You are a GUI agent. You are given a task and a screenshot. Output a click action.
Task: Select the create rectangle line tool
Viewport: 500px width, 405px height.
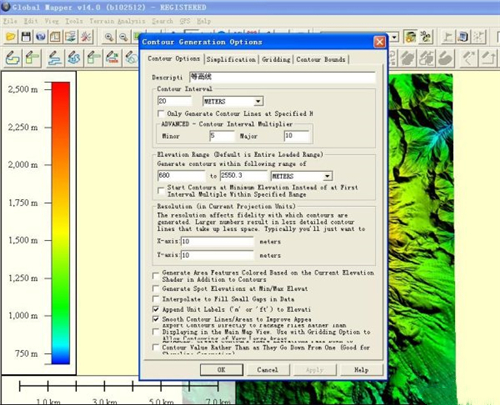[x=93, y=58]
